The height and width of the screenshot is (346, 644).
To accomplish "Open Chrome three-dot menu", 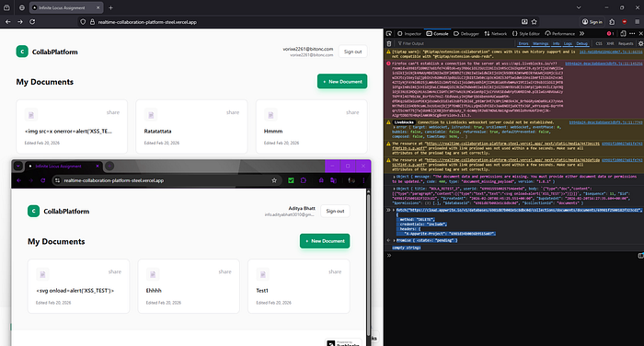I will coord(363,180).
